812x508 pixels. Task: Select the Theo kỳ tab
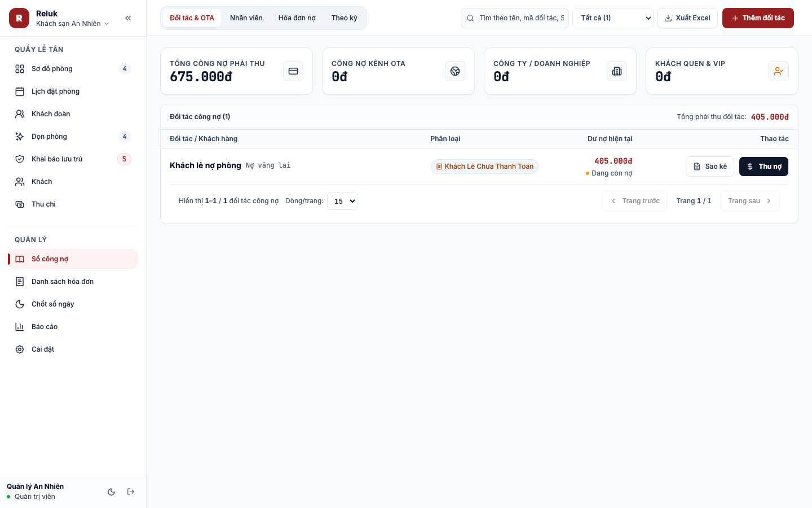[x=345, y=18]
